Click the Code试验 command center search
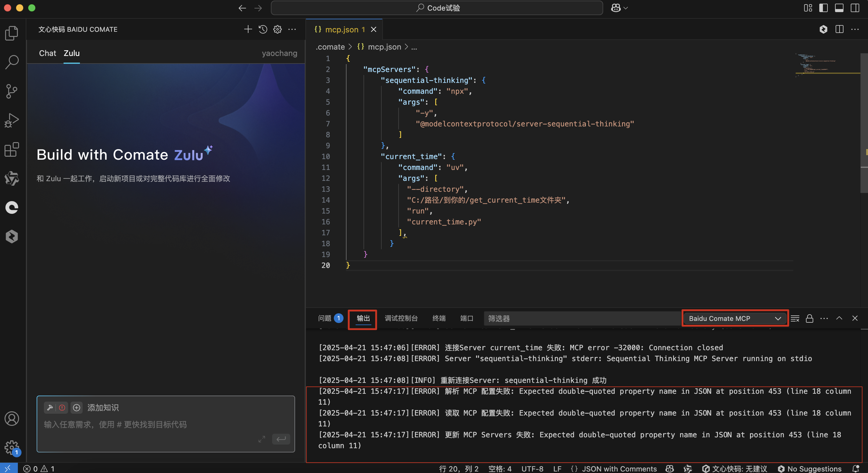The height and width of the screenshot is (473, 868). (437, 8)
